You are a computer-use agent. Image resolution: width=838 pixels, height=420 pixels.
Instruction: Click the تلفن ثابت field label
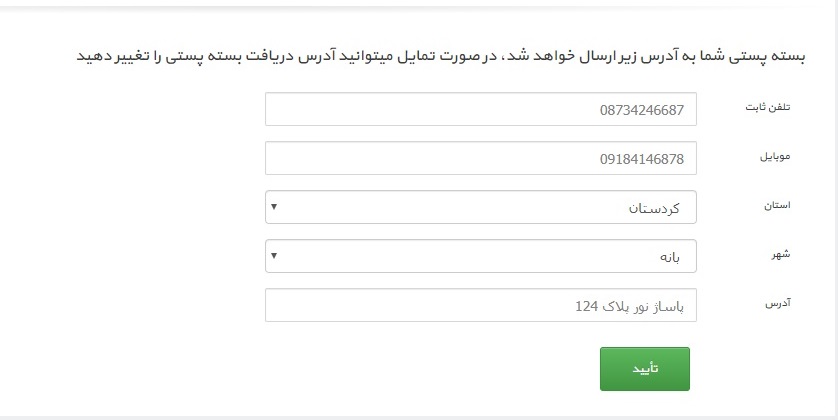pyautogui.click(x=767, y=107)
